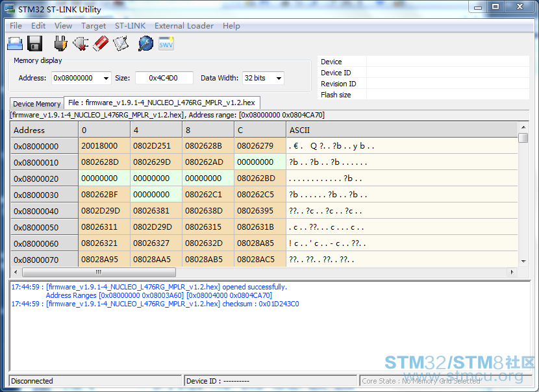Image resolution: width=539 pixels, height=392 pixels.
Task: Click the Revision ID info field
Action: click(423, 84)
